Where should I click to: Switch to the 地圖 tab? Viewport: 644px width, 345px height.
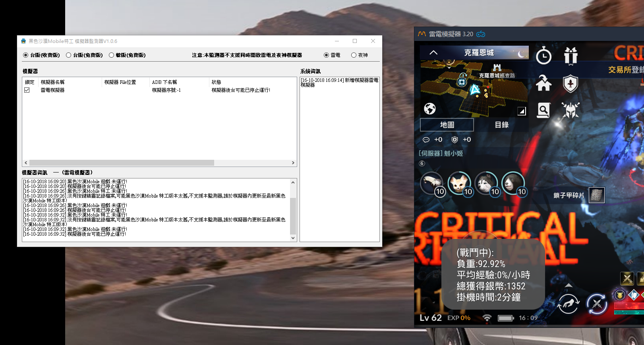click(x=447, y=125)
